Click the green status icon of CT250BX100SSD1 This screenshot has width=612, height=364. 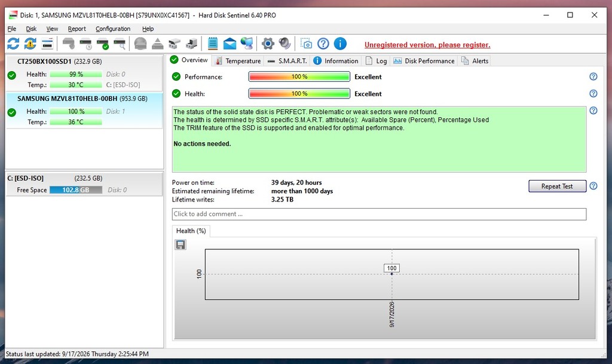[x=12, y=75]
